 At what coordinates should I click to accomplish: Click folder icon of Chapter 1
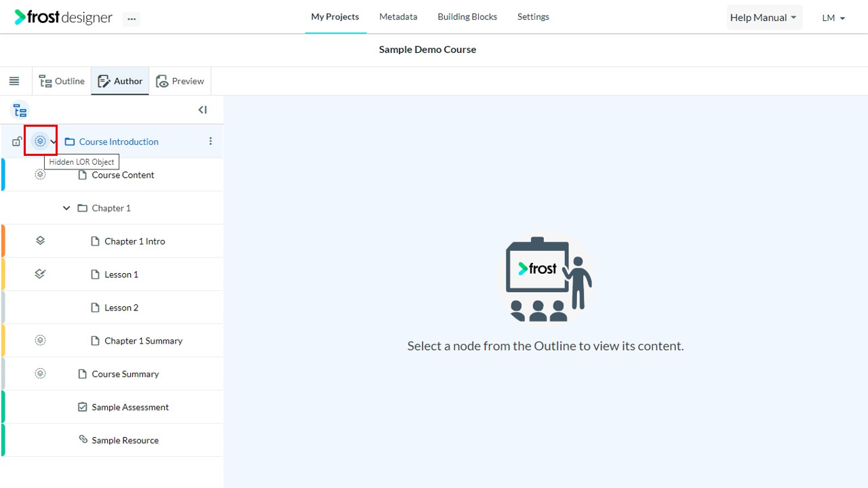point(82,208)
